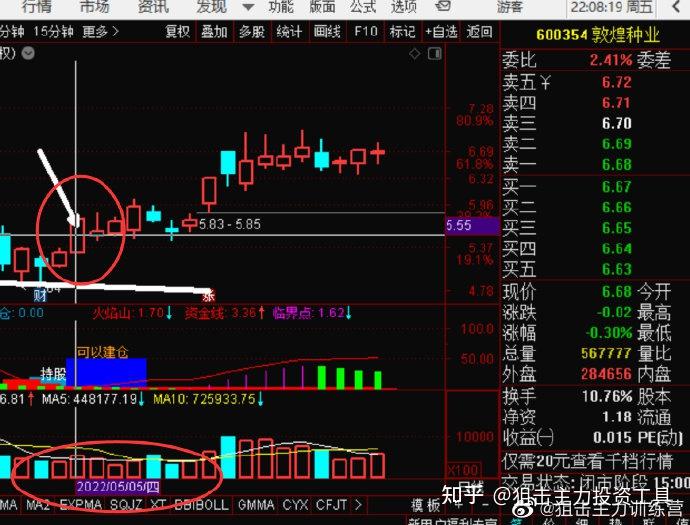Click the MA10 volume average label
The image size is (690, 525).
(208, 399)
